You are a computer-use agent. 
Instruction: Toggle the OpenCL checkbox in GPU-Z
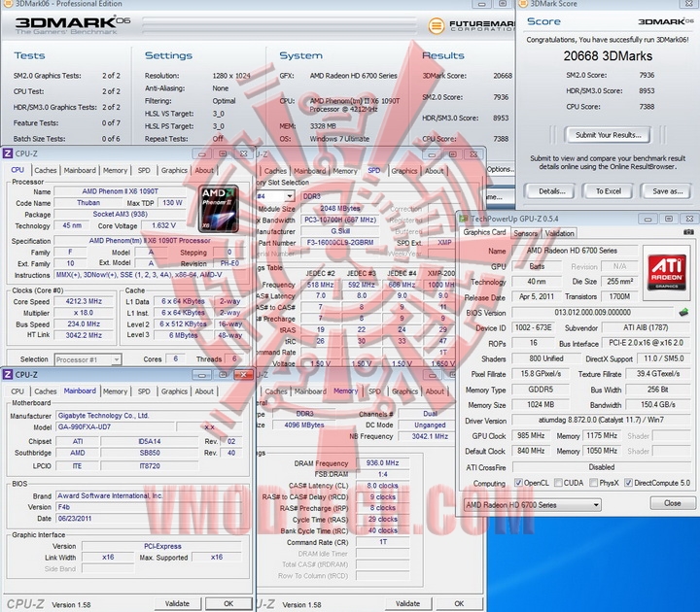[x=518, y=483]
